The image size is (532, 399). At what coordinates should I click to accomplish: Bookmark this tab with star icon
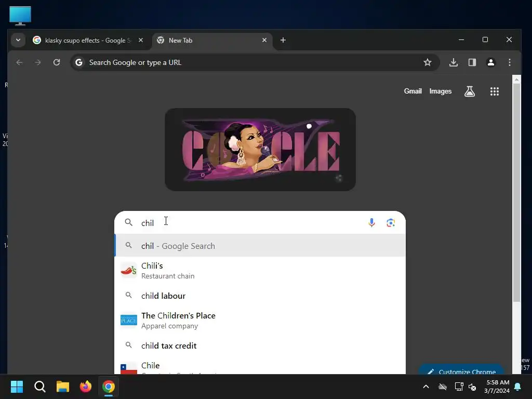click(427, 62)
